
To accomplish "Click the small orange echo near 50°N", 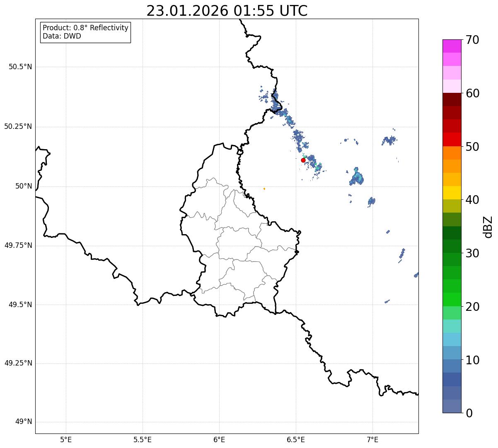I will pyautogui.click(x=264, y=189).
